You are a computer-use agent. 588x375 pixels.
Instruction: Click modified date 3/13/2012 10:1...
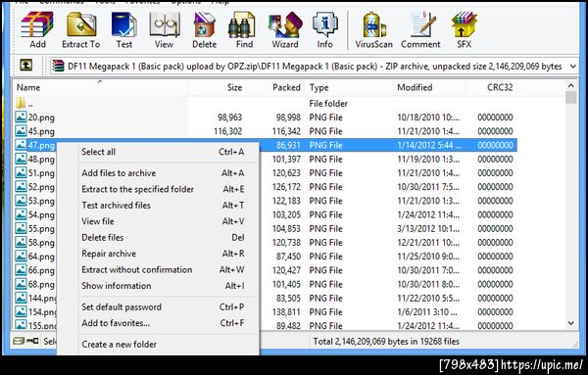(x=428, y=228)
